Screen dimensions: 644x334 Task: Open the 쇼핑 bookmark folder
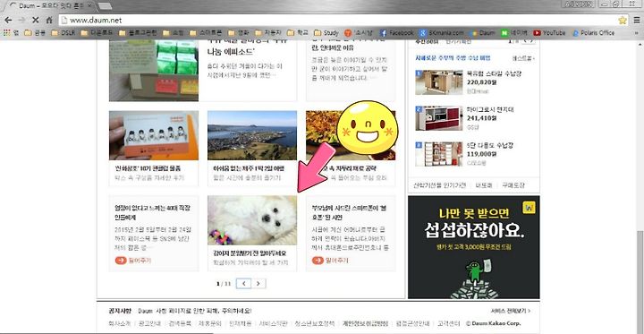pos(173,33)
